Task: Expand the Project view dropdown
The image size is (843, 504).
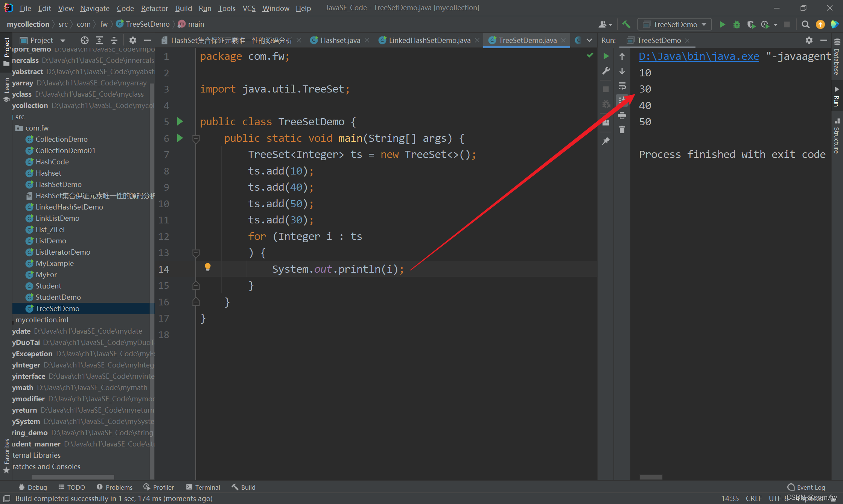Action: (x=63, y=40)
